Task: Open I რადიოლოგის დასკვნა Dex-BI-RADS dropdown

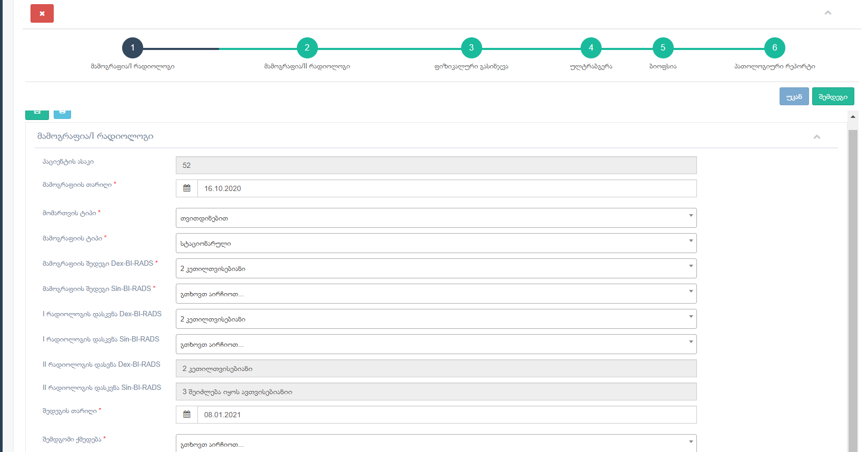Action: (x=436, y=319)
